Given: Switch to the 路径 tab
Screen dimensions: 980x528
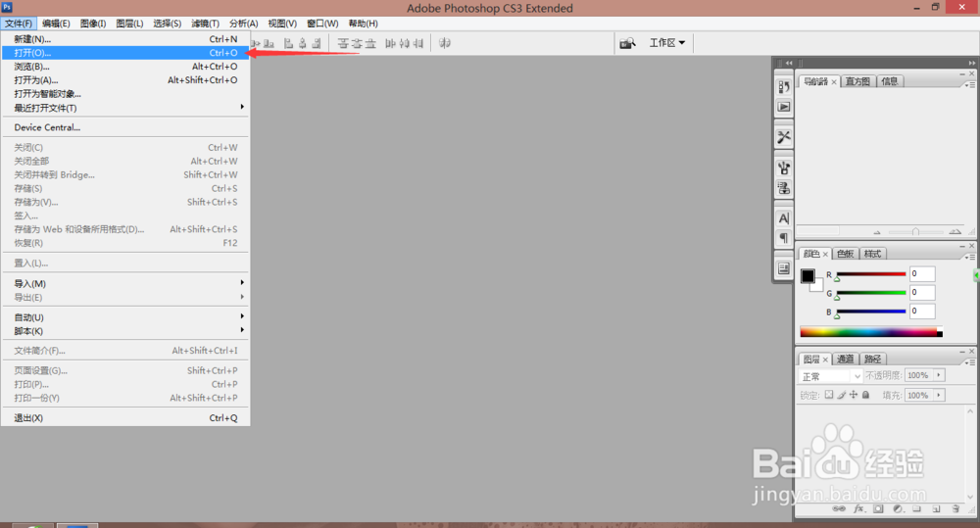Looking at the screenshot, I should (872, 359).
